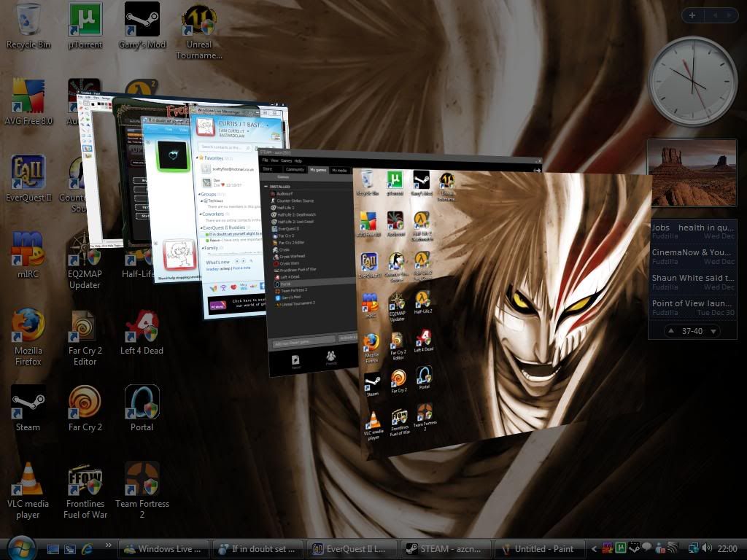This screenshot has width=747, height=560.
Task: Open the 'Jobs health in qu...' feed headline
Action: click(693, 231)
